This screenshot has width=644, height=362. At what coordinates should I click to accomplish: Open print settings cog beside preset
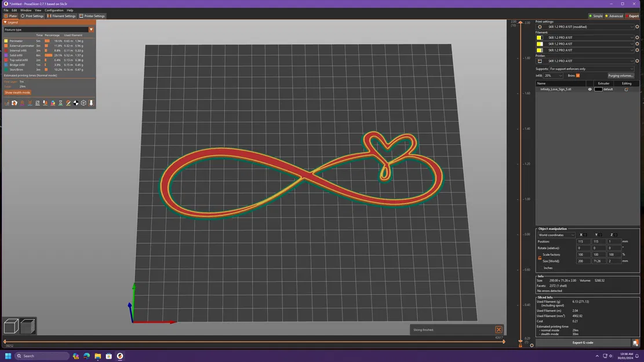[x=637, y=27]
